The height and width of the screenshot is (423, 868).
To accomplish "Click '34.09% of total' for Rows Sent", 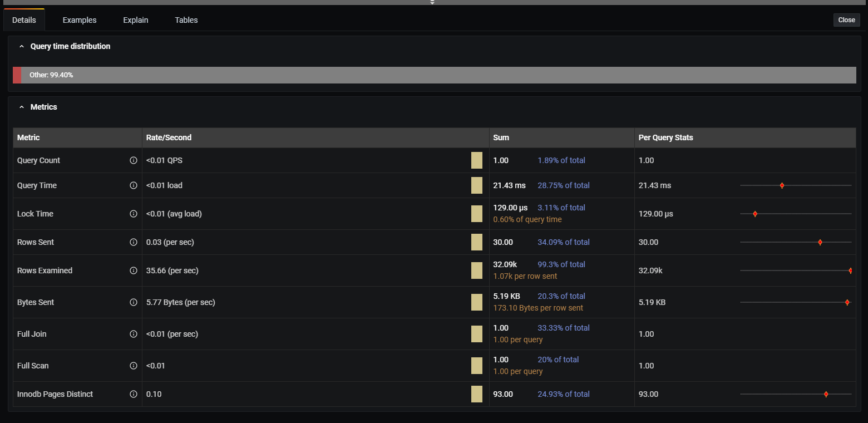I will [x=564, y=242].
